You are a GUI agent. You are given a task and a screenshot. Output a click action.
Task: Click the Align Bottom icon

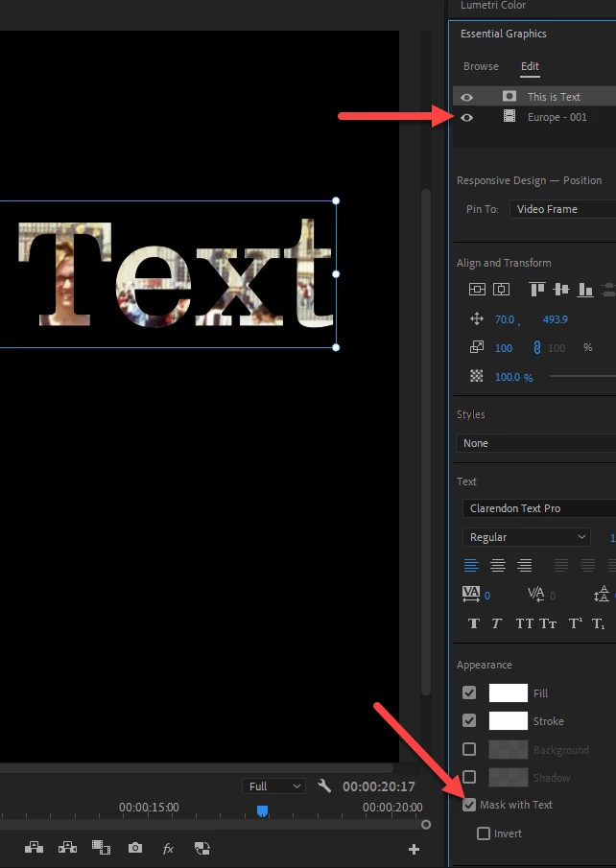pyautogui.click(x=585, y=289)
